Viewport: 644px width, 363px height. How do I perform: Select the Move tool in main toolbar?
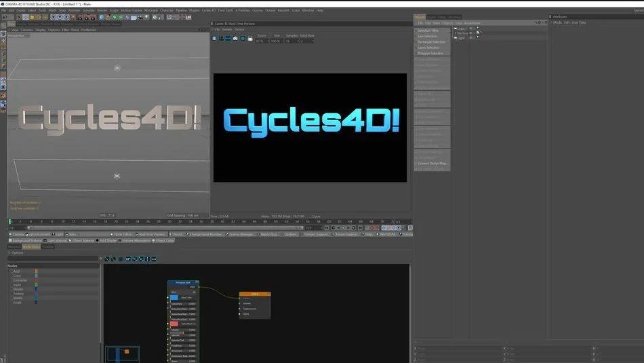coord(26,17)
